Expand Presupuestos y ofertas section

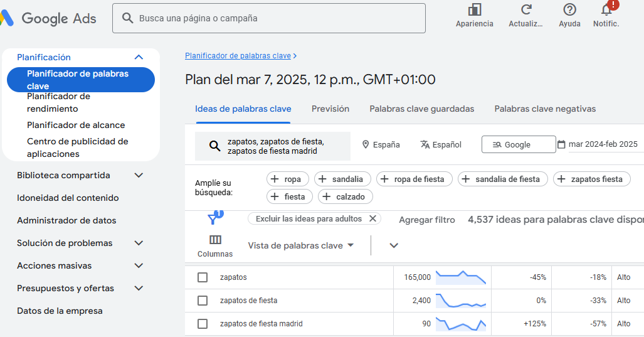tap(139, 288)
